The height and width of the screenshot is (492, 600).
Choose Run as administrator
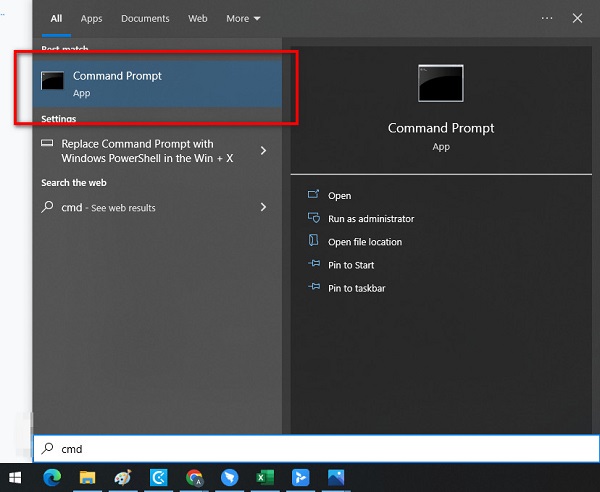[371, 218]
